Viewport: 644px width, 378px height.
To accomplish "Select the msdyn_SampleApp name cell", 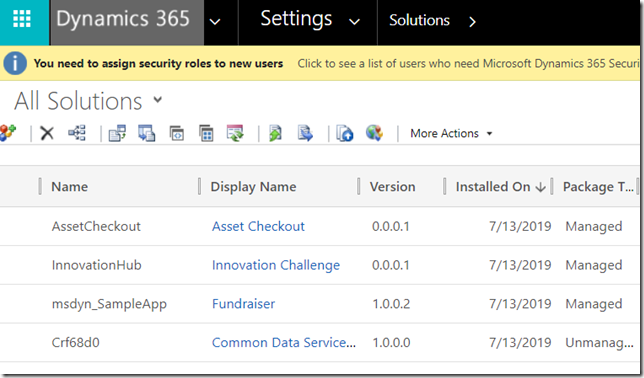I will point(109,304).
